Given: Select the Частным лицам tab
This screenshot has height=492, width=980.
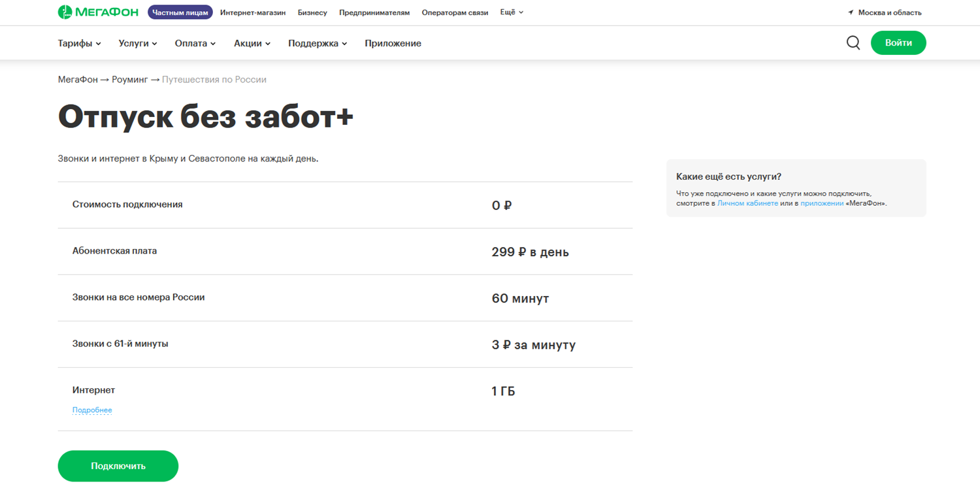Looking at the screenshot, I should tap(180, 12).
